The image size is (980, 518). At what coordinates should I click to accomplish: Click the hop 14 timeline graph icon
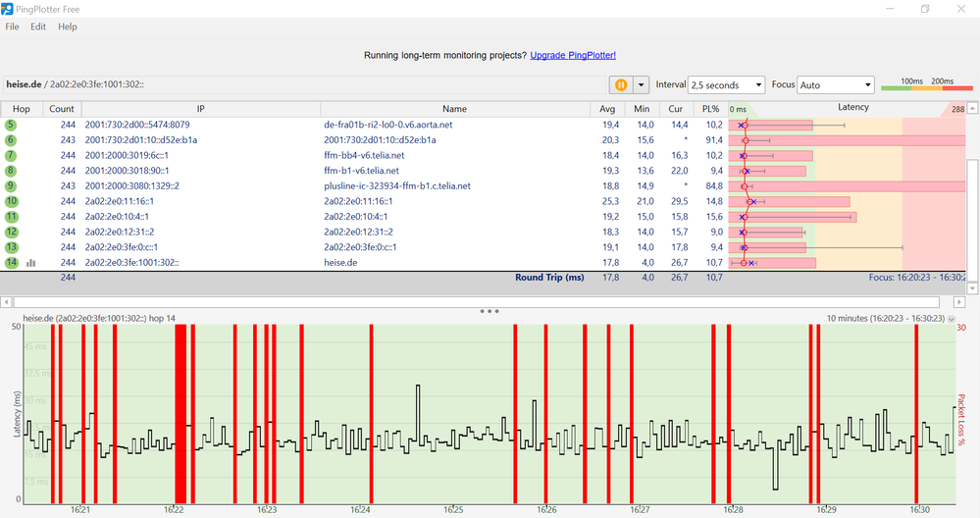pyautogui.click(x=31, y=263)
